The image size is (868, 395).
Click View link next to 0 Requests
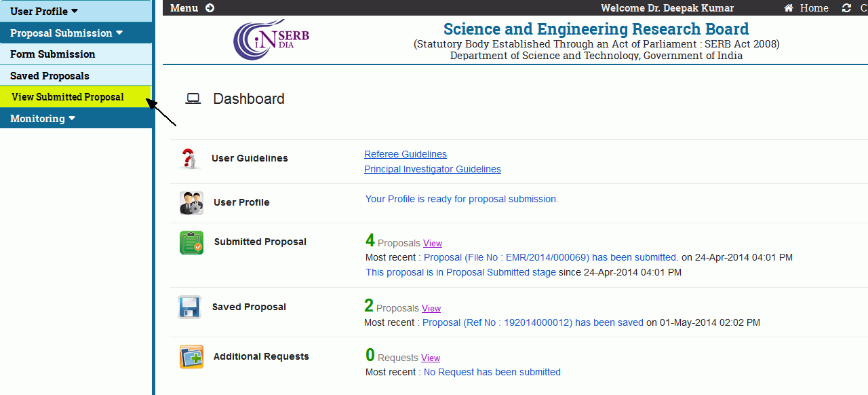(431, 358)
